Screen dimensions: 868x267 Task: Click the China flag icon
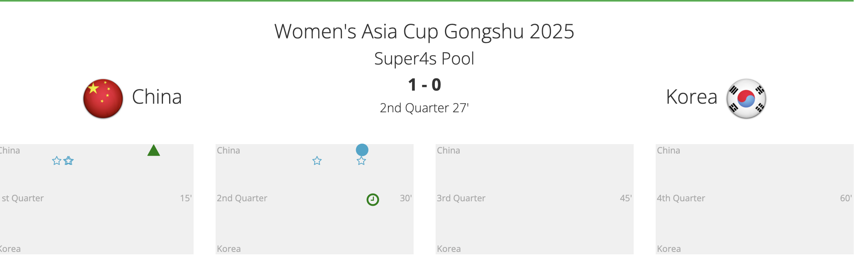[x=103, y=99]
